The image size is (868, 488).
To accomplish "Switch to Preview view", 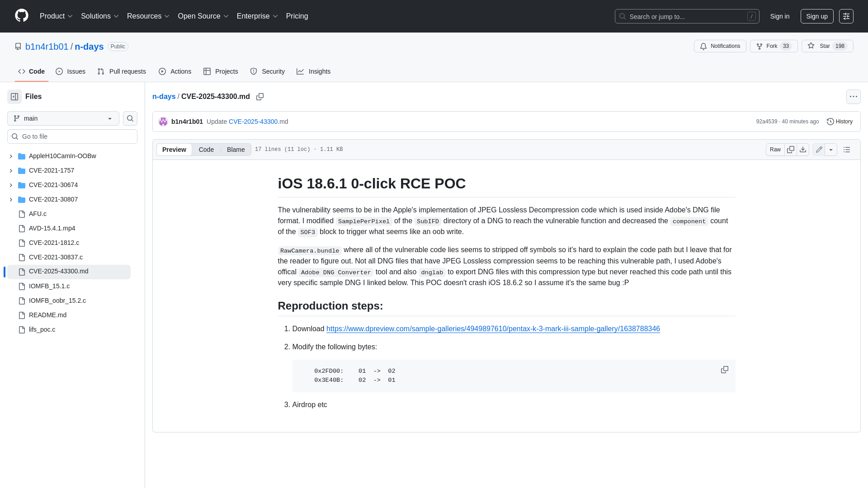I will click(174, 150).
